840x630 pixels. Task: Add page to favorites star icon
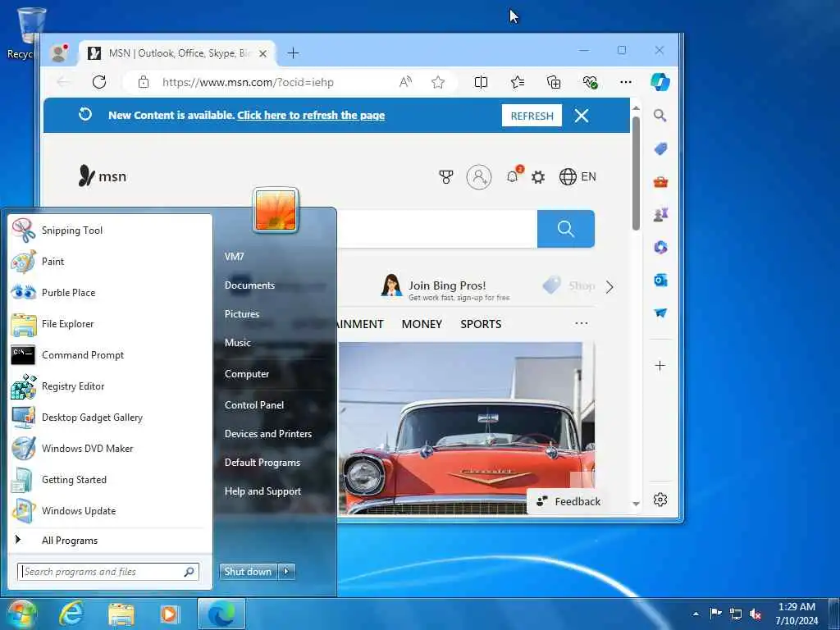click(438, 82)
